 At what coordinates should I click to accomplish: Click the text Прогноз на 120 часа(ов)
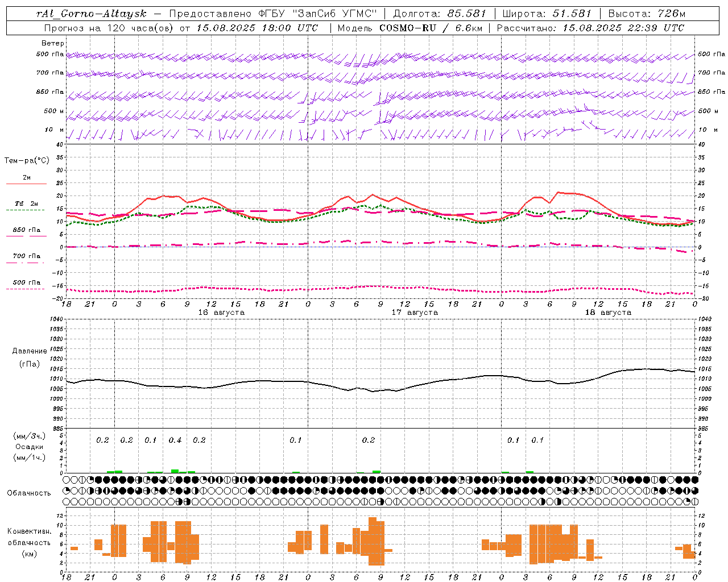pyautogui.click(x=109, y=28)
